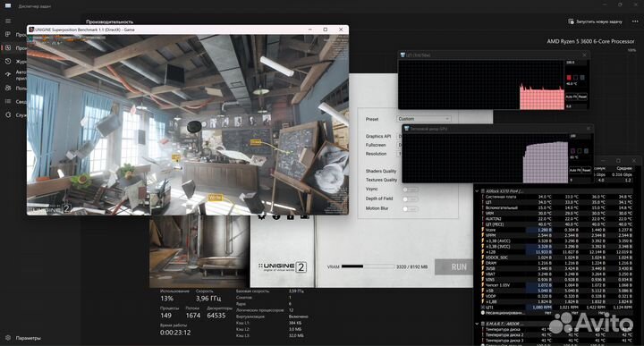Screen dimensions: 644x346
Task: Select the +3,3В (AVCC) voltage row
Action: coord(556,241)
